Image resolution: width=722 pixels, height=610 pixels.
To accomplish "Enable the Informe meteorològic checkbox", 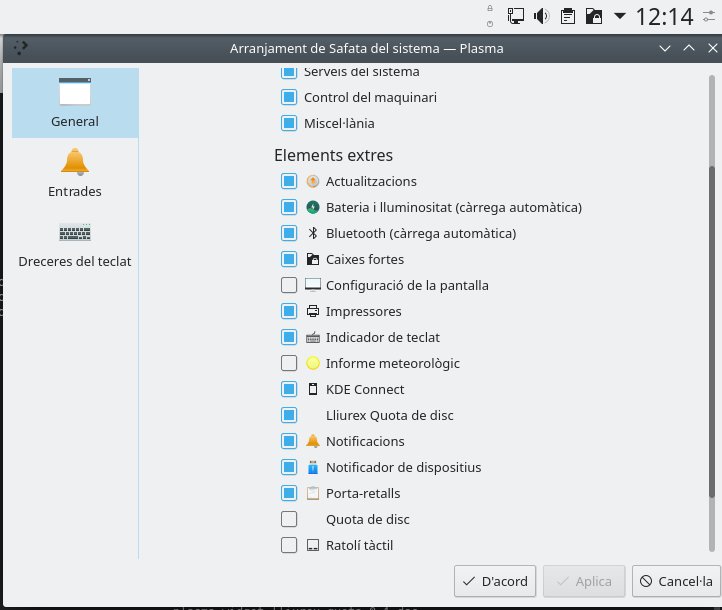I will (x=289, y=363).
